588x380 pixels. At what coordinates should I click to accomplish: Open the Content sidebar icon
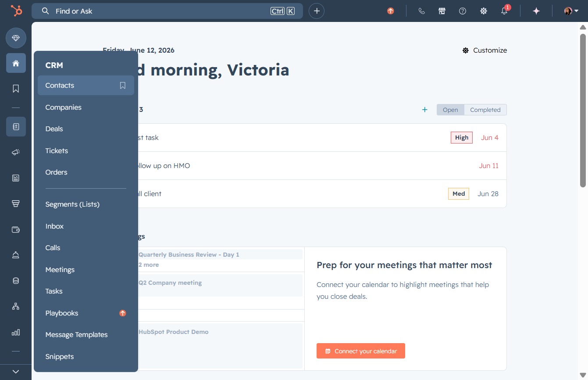[16, 178]
